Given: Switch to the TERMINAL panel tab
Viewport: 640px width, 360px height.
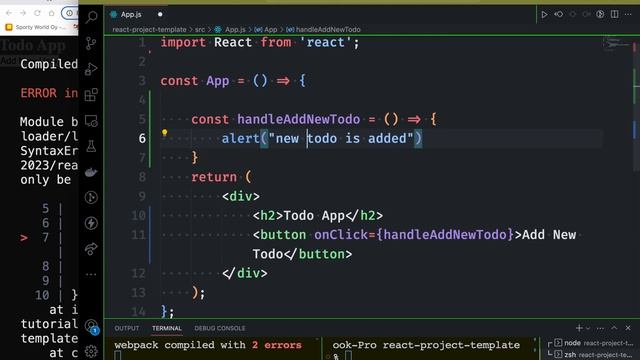Looking at the screenshot, I should click(x=167, y=328).
